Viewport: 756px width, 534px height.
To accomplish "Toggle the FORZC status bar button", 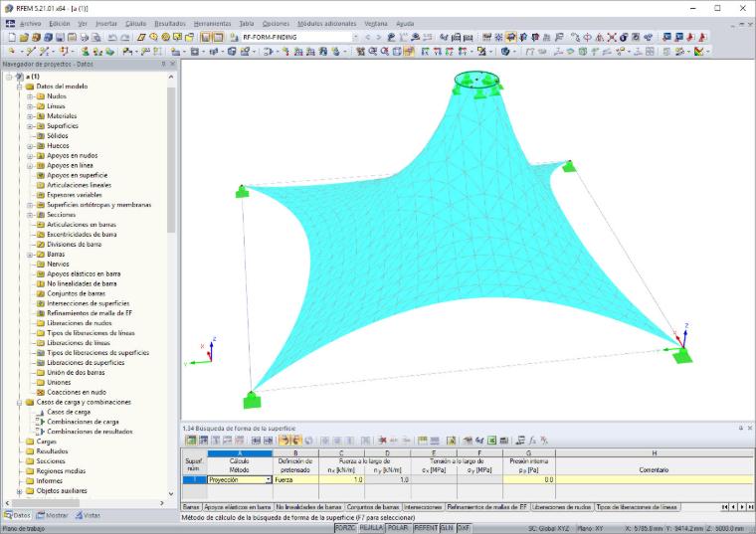I will pyautogui.click(x=345, y=528).
